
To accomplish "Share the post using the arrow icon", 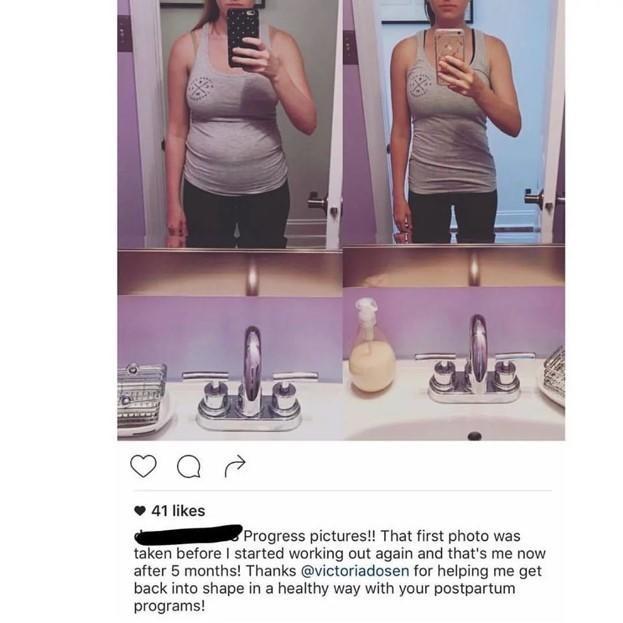I will pos(235,465).
